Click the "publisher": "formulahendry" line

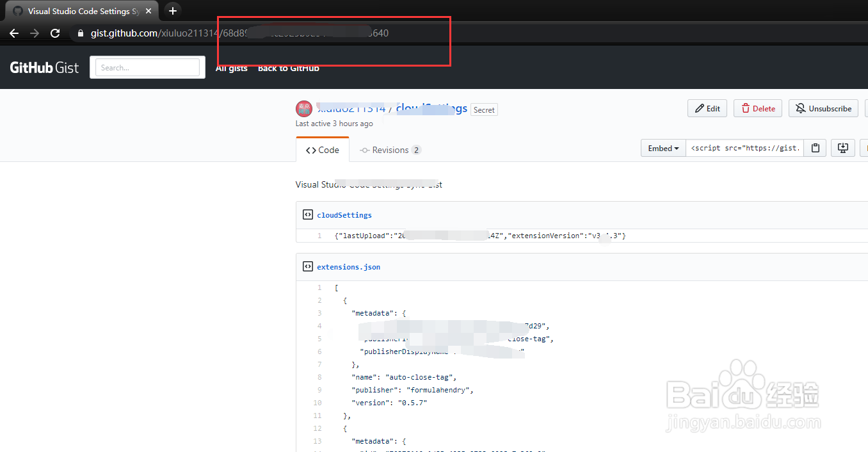pos(412,390)
